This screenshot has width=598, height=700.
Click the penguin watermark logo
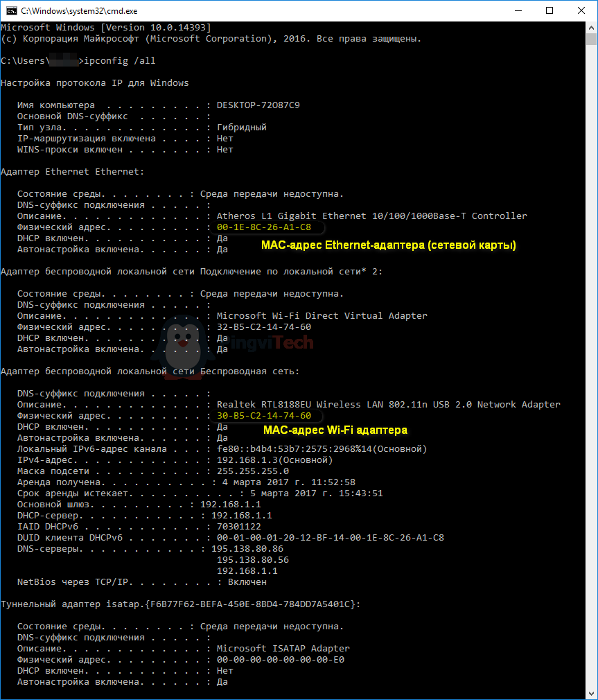pyautogui.click(x=182, y=342)
